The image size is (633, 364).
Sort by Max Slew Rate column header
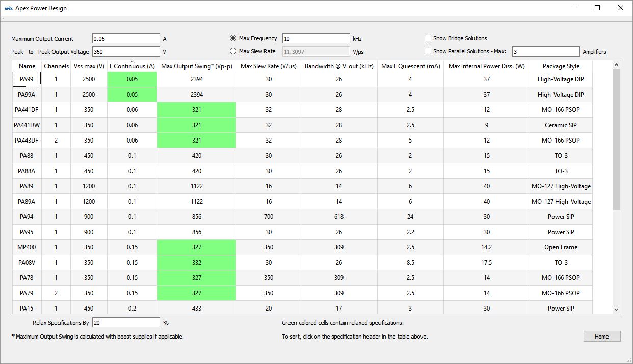(268, 66)
